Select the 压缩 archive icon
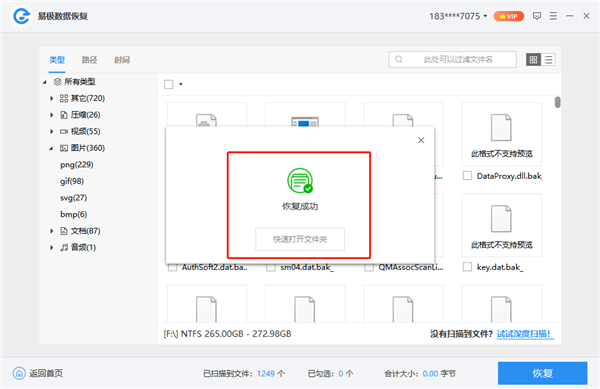This screenshot has width=600, height=389. click(64, 115)
